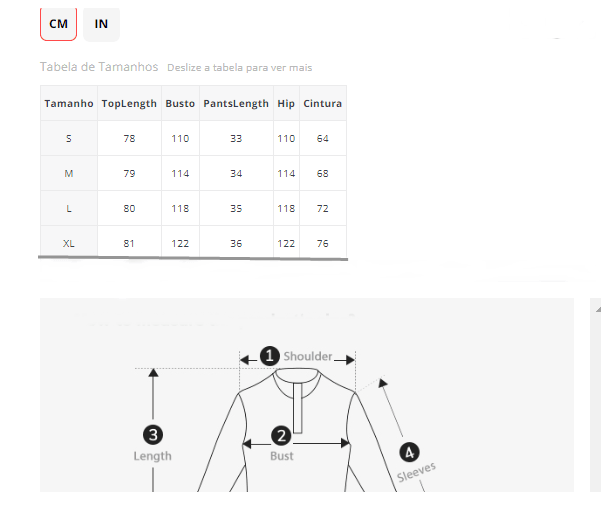Click the horizontal scrollbar under size table
The height and width of the screenshot is (506, 601).
(193, 258)
